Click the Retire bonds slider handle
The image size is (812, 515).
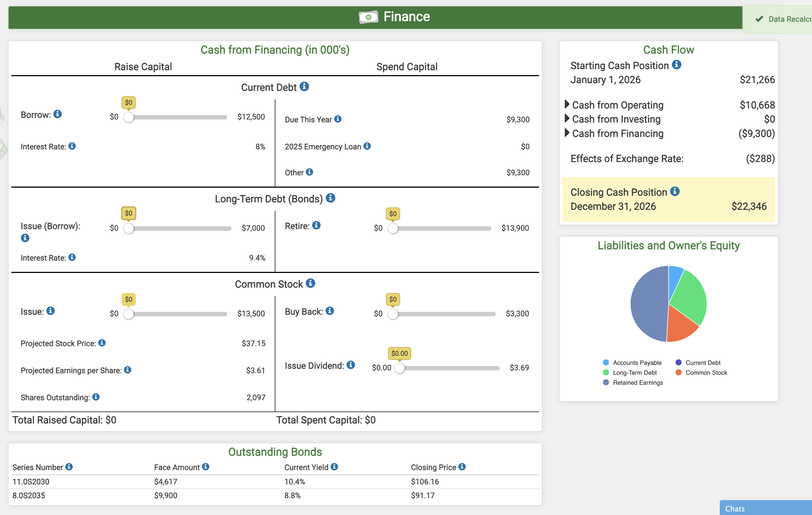coord(393,228)
